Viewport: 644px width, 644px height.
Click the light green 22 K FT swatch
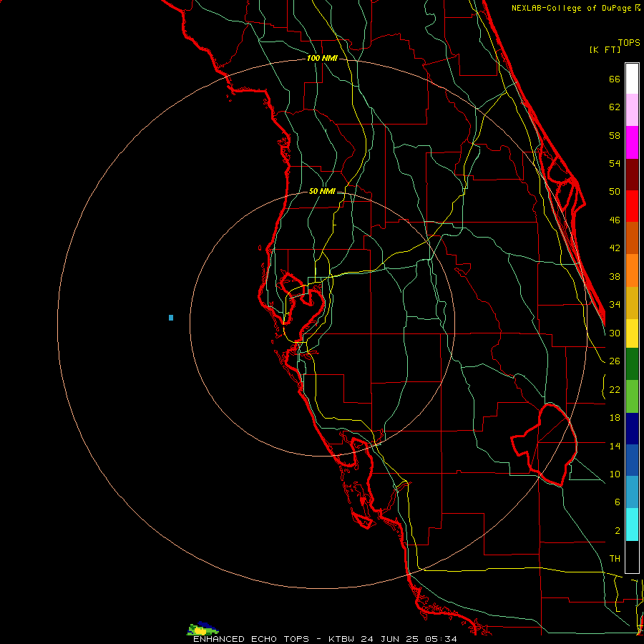(x=632, y=396)
